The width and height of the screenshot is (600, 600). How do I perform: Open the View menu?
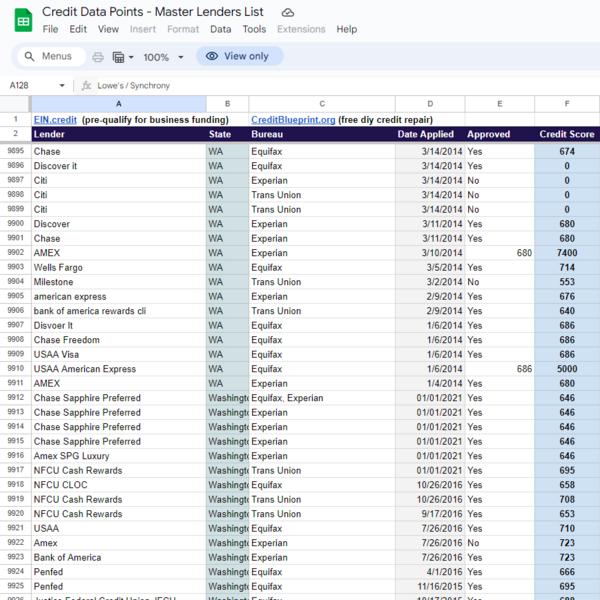pos(108,29)
